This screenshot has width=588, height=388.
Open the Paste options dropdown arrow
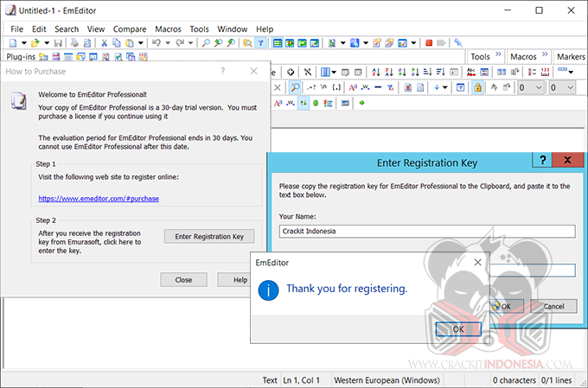140,42
